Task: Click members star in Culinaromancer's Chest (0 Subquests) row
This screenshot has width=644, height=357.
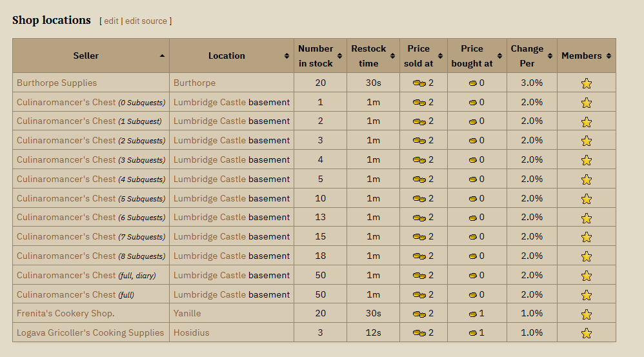Action: [587, 103]
